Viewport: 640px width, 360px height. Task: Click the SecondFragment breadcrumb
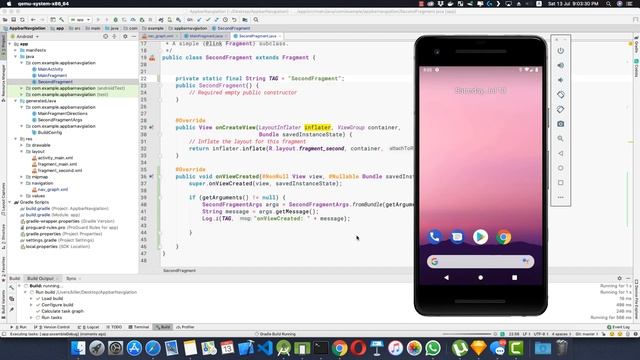click(x=231, y=28)
